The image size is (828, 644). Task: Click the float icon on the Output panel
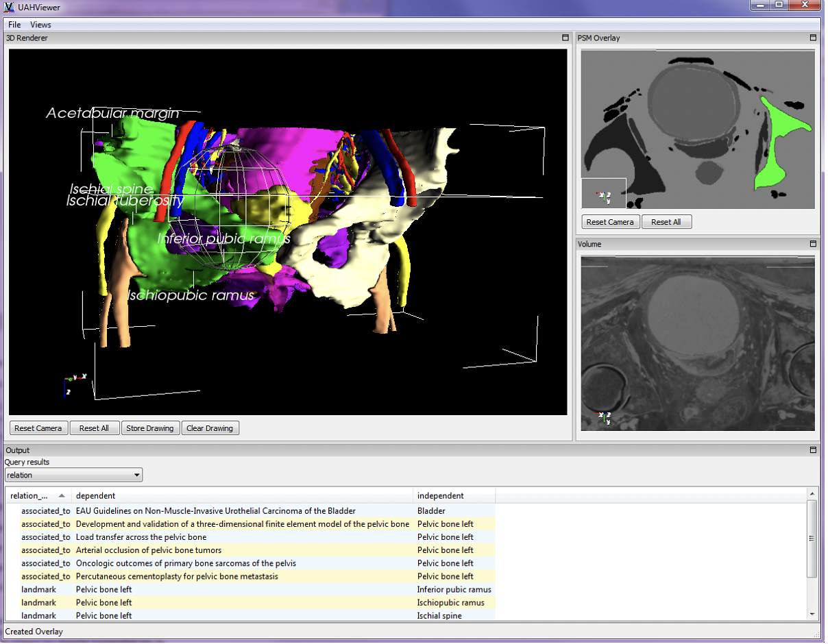[813, 450]
